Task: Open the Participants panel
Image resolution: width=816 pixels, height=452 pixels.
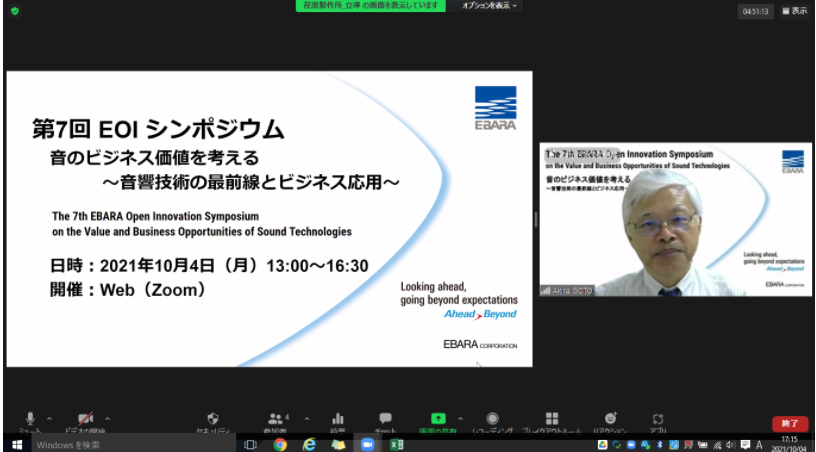Action: 274,419
